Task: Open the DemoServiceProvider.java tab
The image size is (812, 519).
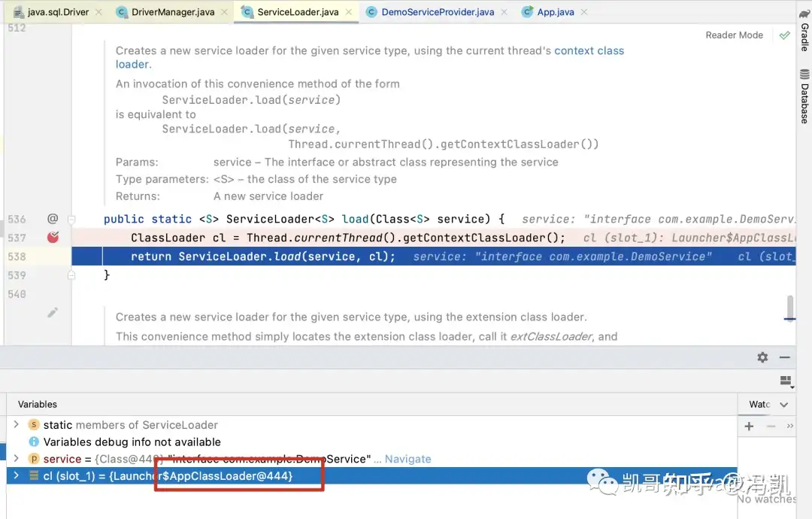Action: point(437,12)
